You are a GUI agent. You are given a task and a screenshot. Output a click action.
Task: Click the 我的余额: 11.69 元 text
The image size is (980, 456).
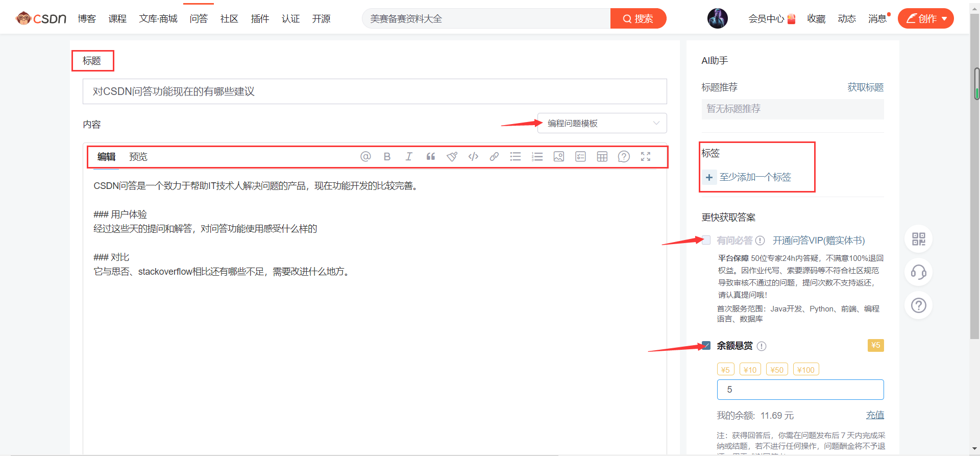pos(755,416)
